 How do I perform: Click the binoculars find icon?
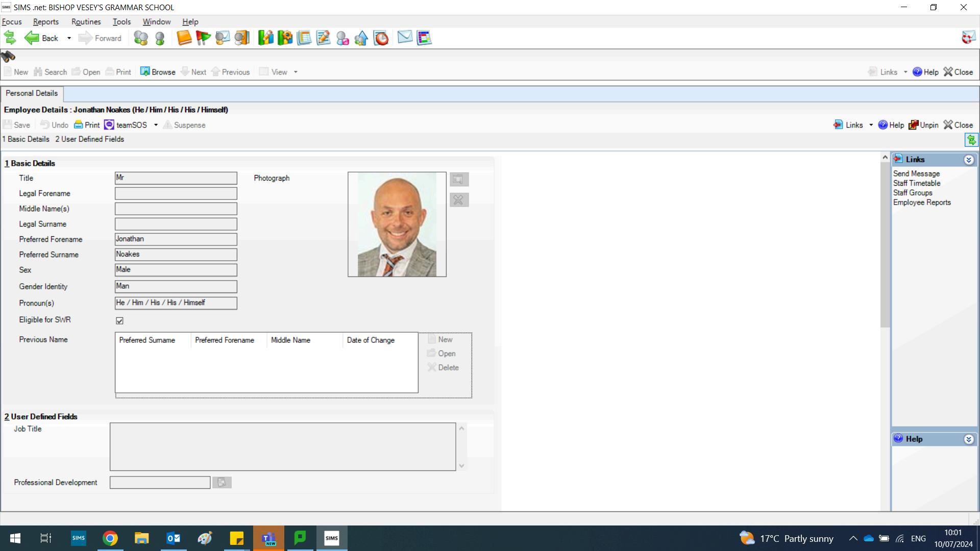[8, 56]
